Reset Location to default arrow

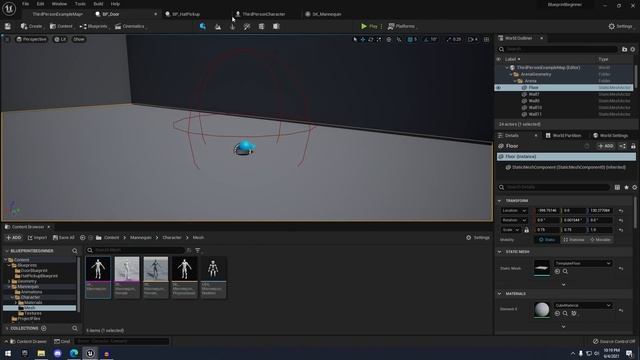tap(621, 211)
